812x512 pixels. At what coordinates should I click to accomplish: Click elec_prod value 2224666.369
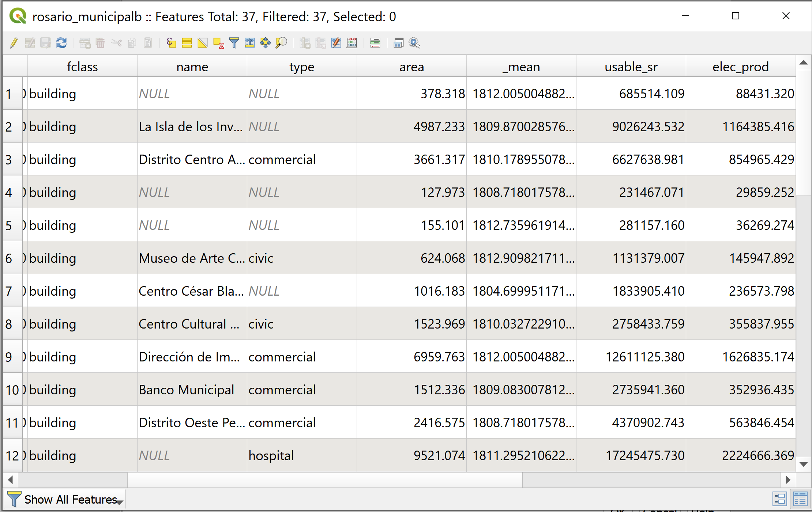pyautogui.click(x=741, y=455)
